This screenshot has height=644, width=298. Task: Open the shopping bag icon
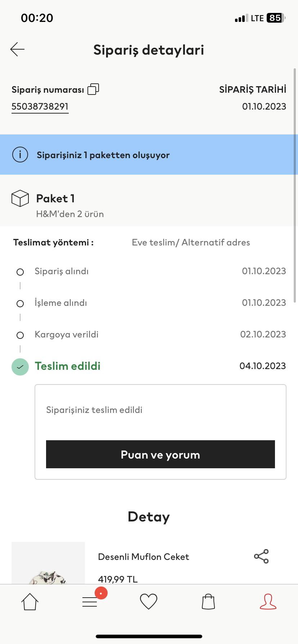208,602
